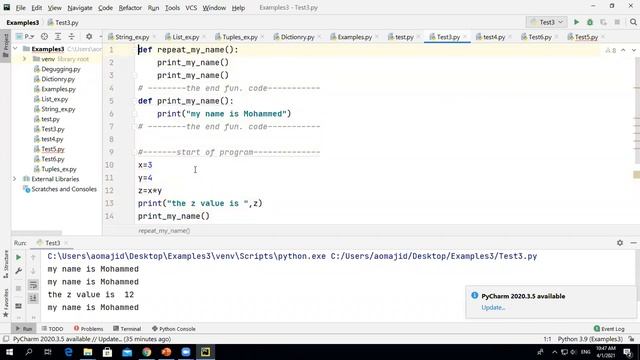Close the List_ex.py editor tab

(204, 37)
